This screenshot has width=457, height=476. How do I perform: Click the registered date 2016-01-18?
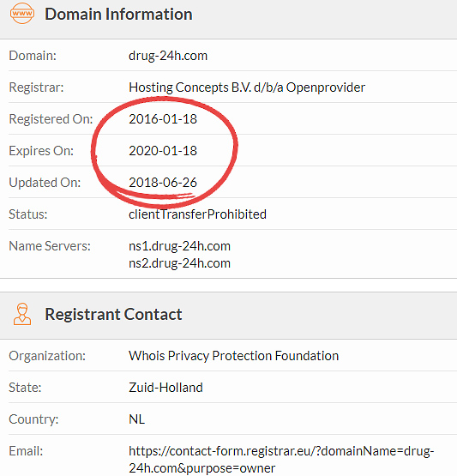pos(163,119)
